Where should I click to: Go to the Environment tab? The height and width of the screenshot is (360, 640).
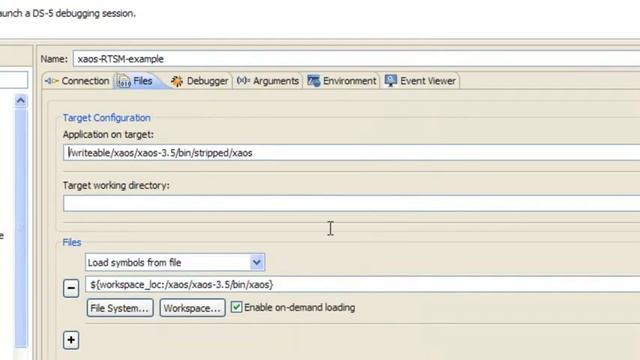coord(342,81)
